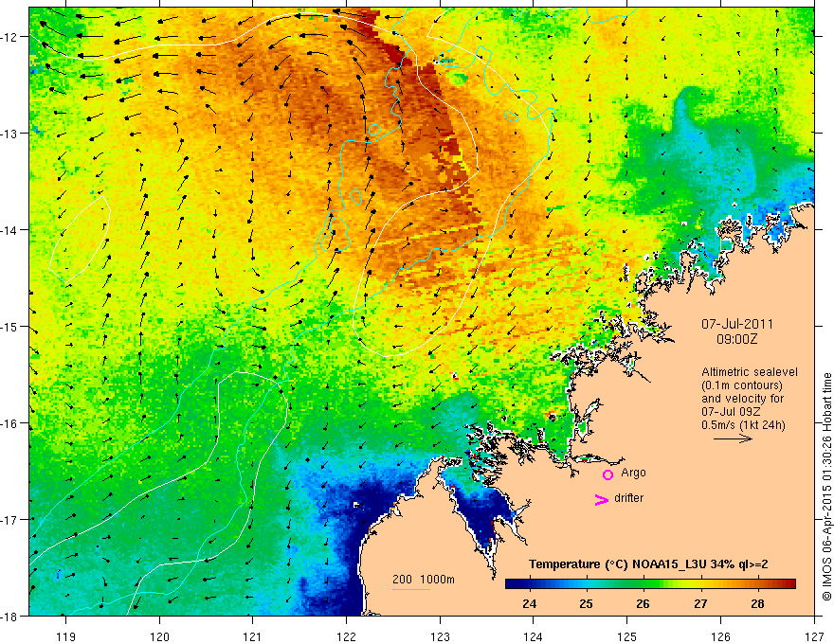
Task: Click the '07-Jul 09Z' legend text
Action: click(731, 412)
